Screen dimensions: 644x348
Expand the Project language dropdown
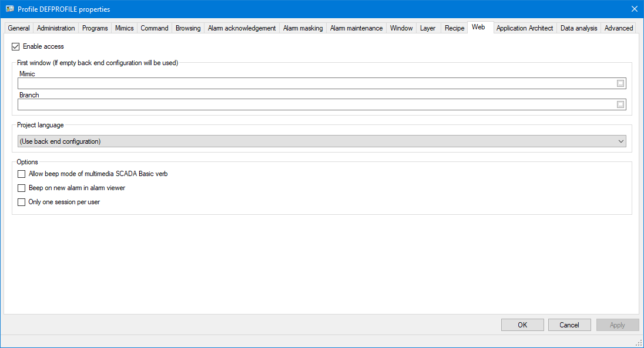tap(621, 141)
